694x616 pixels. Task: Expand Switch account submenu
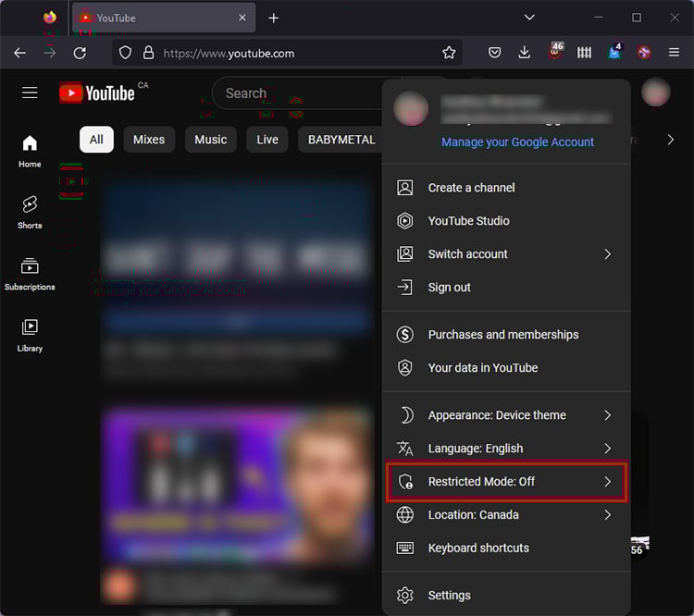pyautogui.click(x=506, y=254)
